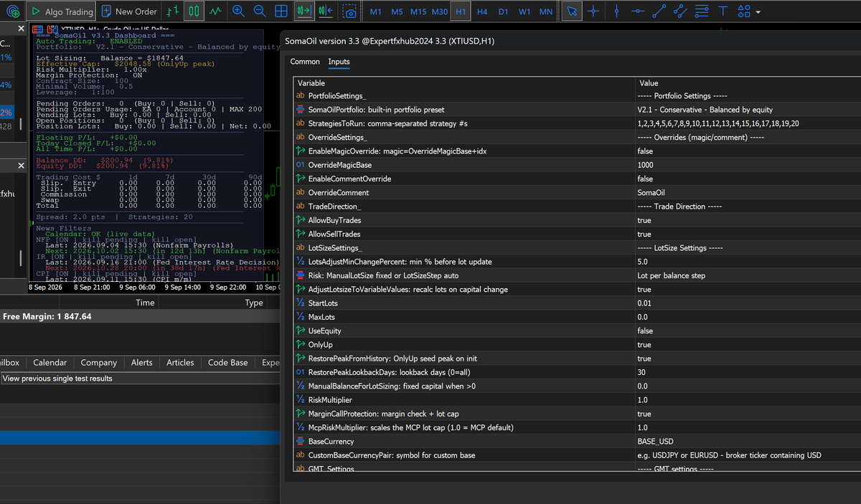
Task: Select M15 timeframe
Action: [418, 11]
